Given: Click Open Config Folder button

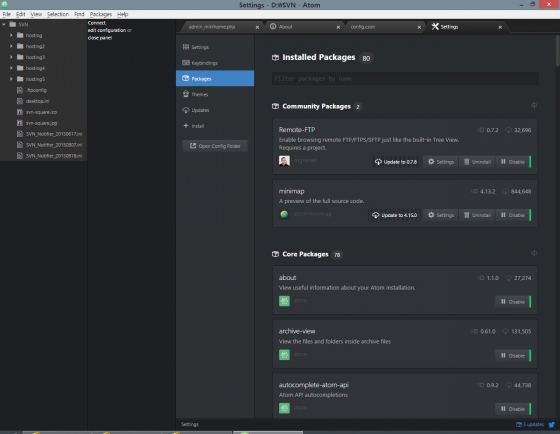Looking at the screenshot, I should point(215,146).
